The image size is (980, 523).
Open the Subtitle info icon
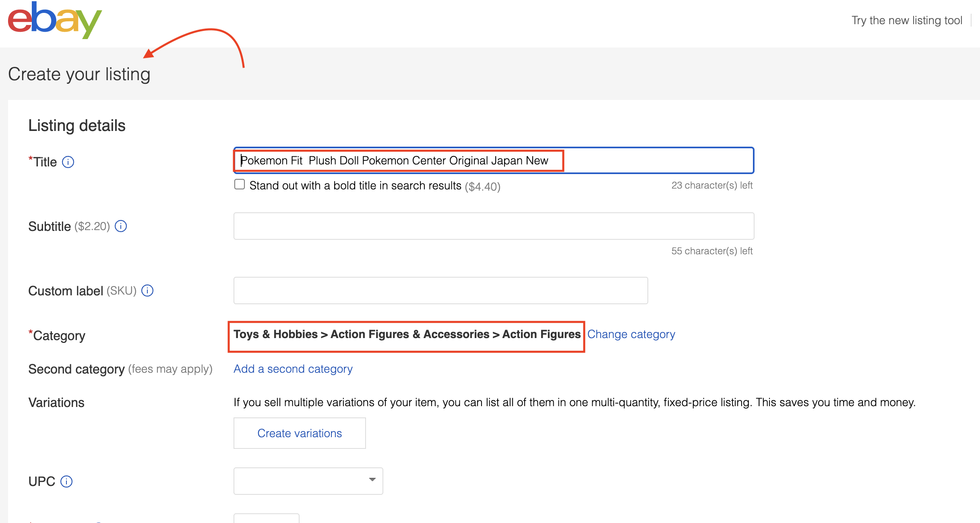121,226
